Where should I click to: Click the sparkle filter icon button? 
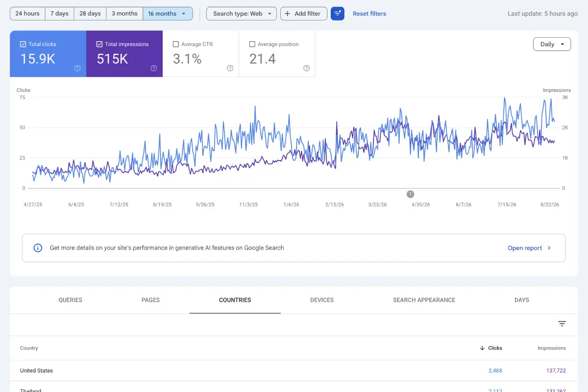[338, 14]
